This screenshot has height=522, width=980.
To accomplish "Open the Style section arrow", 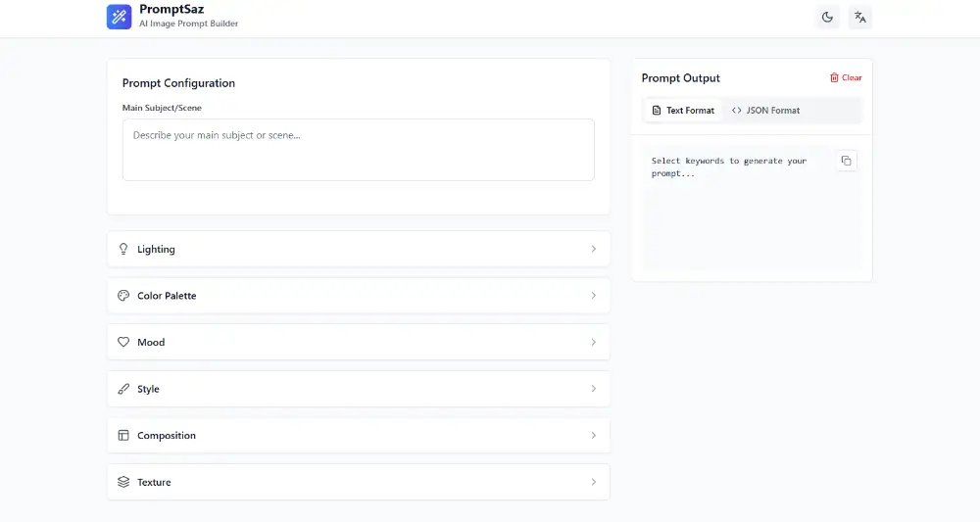I will [x=593, y=389].
